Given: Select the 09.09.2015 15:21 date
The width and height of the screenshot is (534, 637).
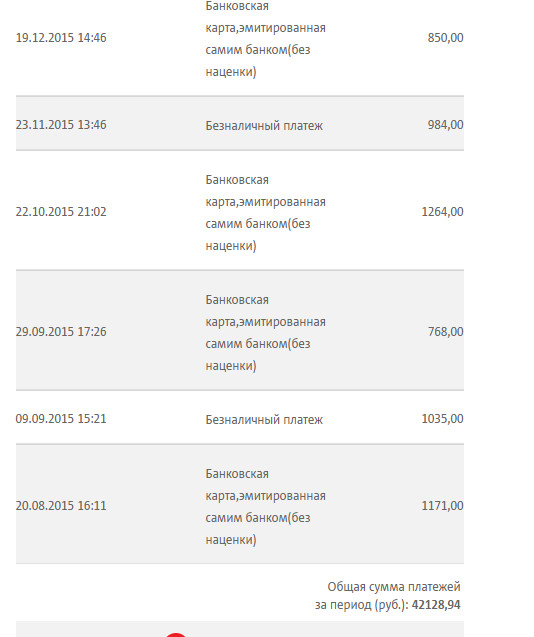Looking at the screenshot, I should 61,418.
